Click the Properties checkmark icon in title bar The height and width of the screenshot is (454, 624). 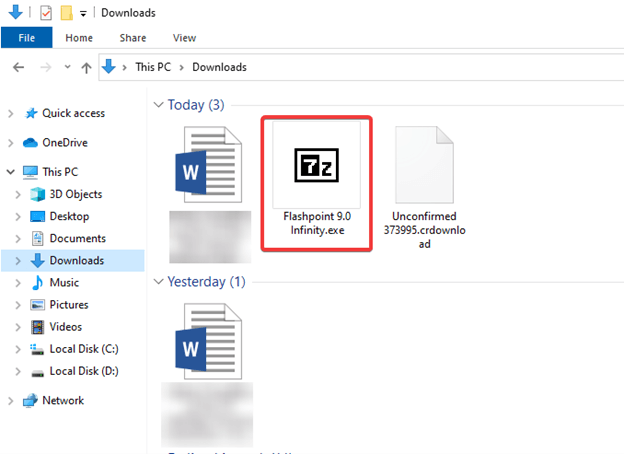pos(46,14)
